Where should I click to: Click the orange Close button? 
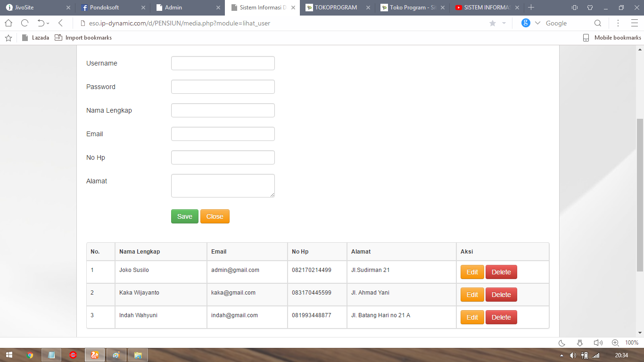215,216
